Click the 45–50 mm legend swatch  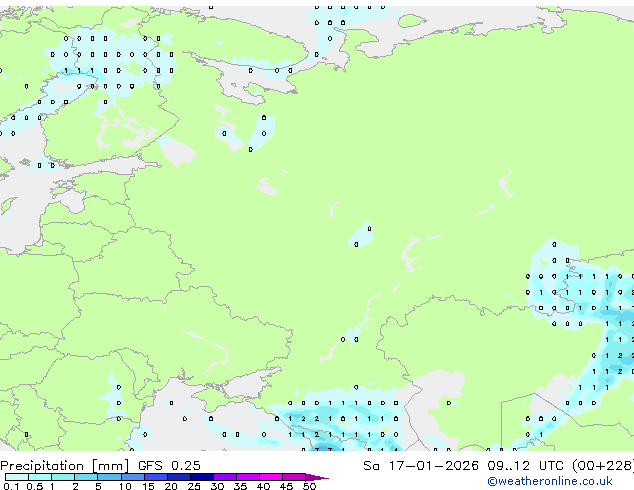click(294, 477)
